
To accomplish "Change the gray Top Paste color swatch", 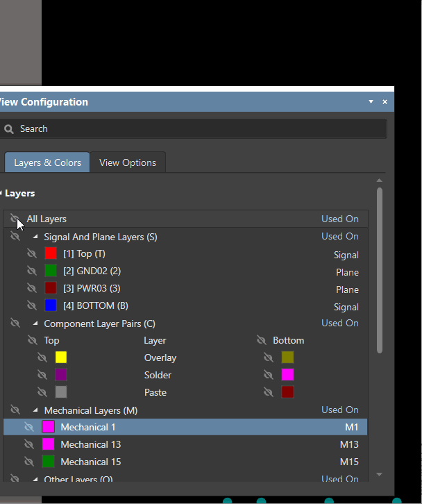I will point(61,392).
